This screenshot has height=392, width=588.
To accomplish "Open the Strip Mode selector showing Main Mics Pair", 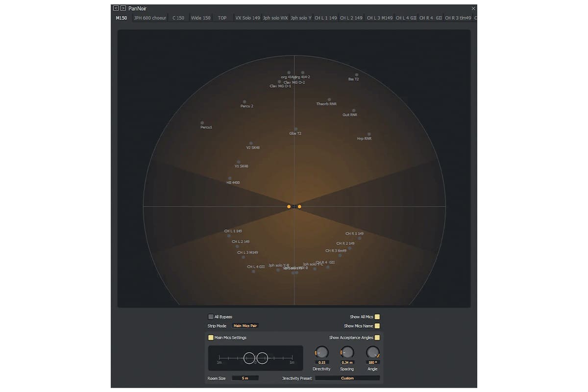I will pyautogui.click(x=245, y=326).
